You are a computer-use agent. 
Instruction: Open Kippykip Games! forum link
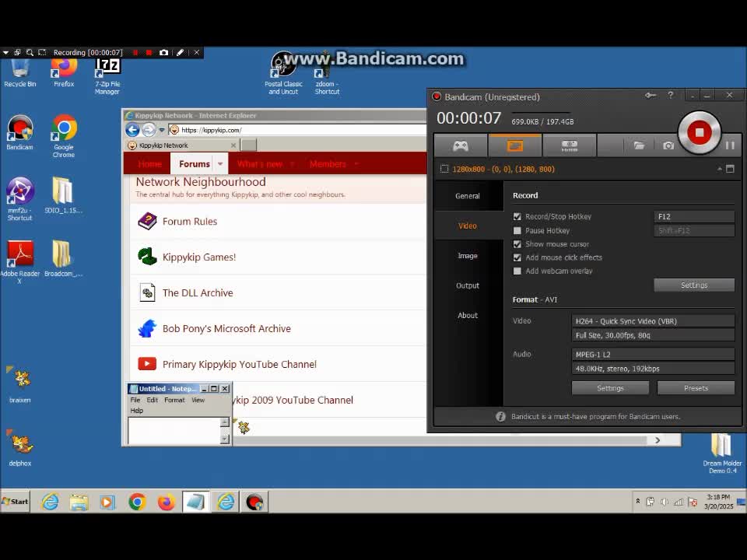coord(199,257)
